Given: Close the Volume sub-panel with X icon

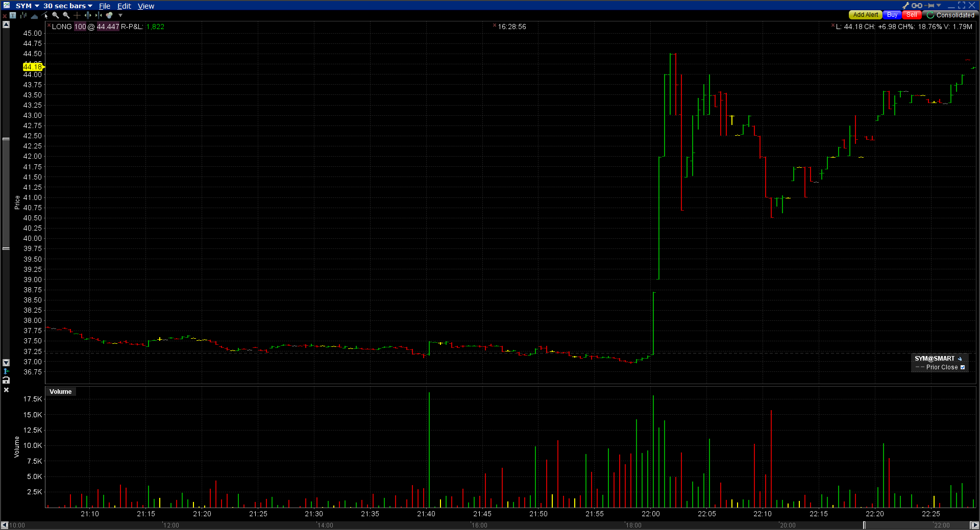Looking at the screenshot, I should point(6,390).
